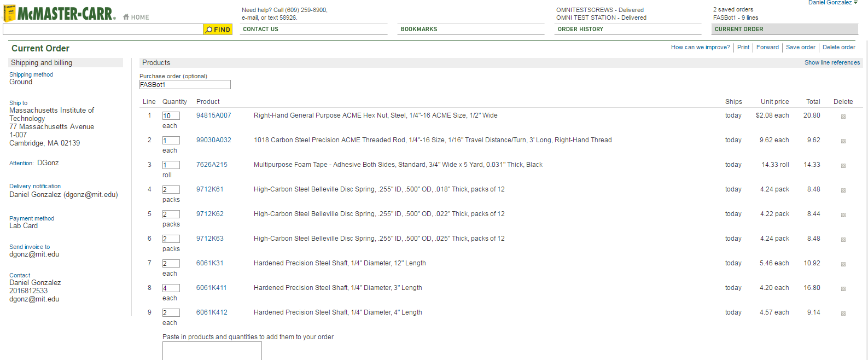Click the Print link
The height and width of the screenshot is (360, 868).
[743, 47]
